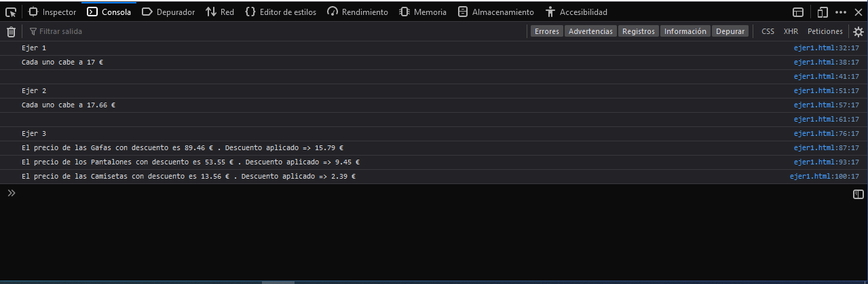Viewport: 868px width, 284px height.
Task: Toggle the Errores filter
Action: 546,31
